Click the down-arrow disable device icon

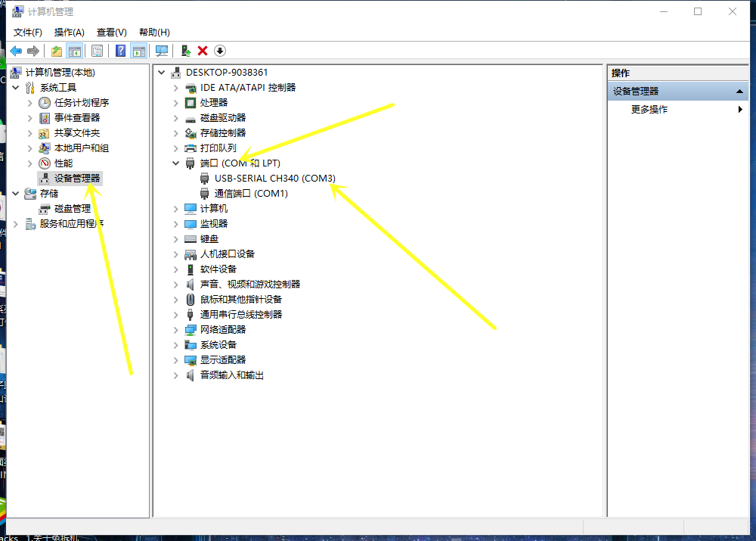(x=220, y=51)
